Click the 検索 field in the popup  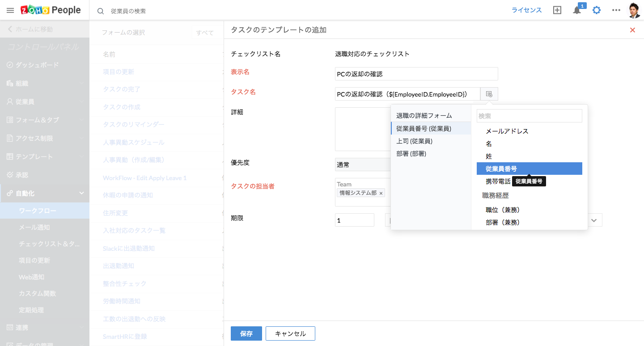pos(529,116)
